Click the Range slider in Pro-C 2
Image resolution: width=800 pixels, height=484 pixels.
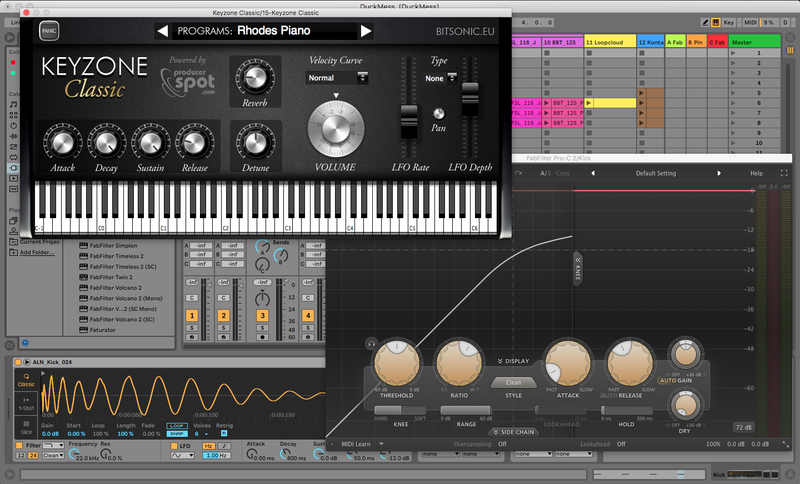coord(466,411)
